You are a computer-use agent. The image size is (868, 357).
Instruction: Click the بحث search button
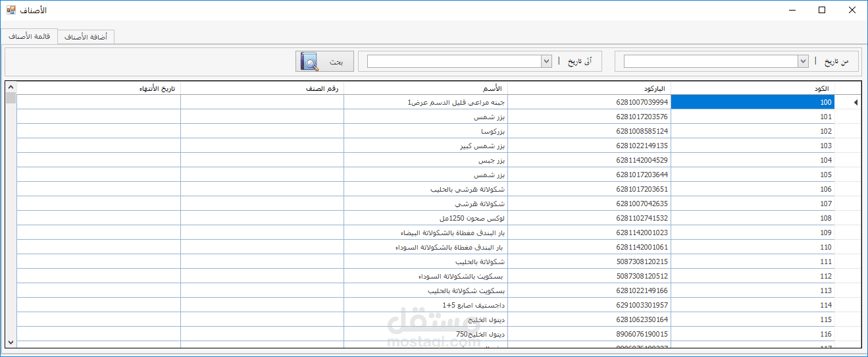(x=324, y=61)
